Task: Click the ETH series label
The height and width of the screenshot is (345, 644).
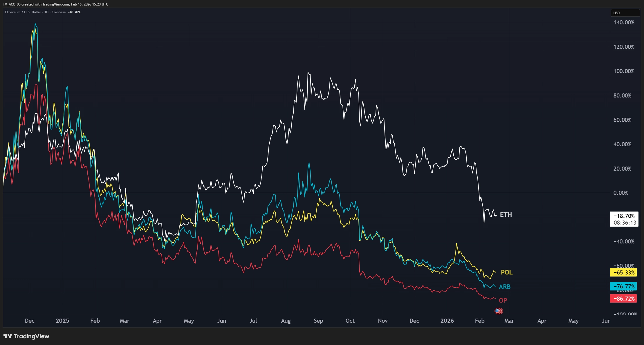Action: pyautogui.click(x=506, y=215)
